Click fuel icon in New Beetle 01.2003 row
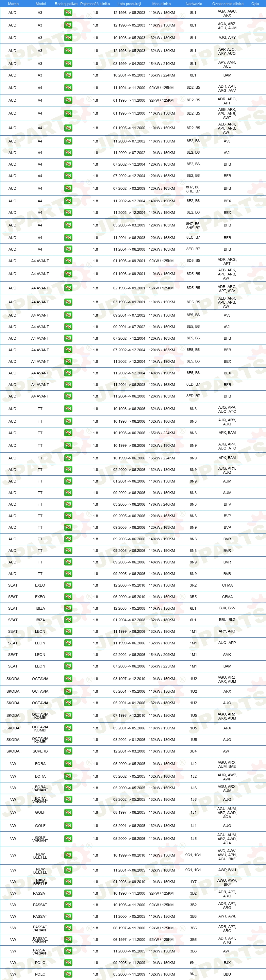The image size is (266, 980). click(68, 881)
